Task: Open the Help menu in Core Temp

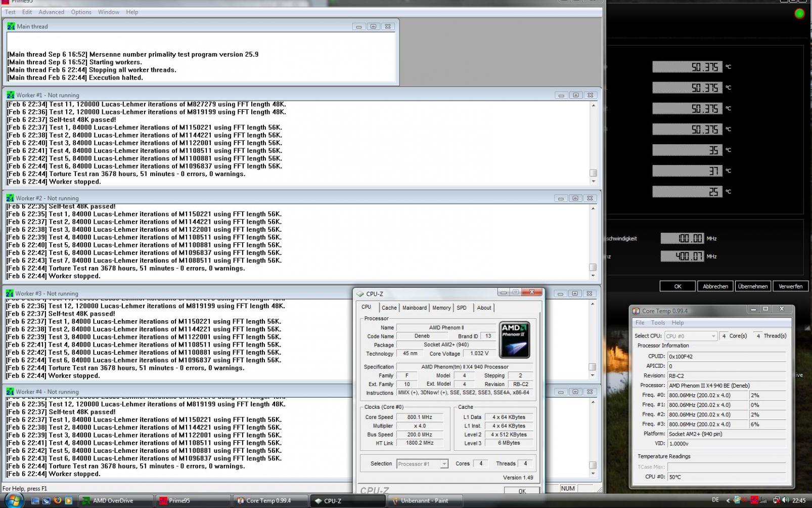Action: pos(678,323)
